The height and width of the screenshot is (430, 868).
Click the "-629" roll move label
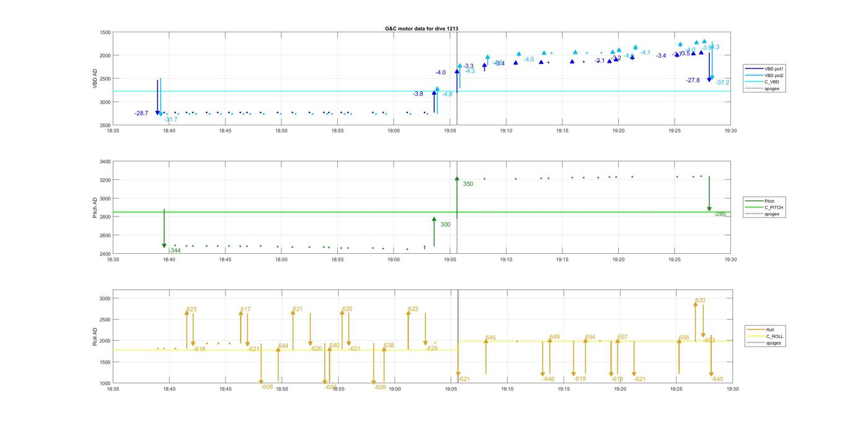[432, 349]
